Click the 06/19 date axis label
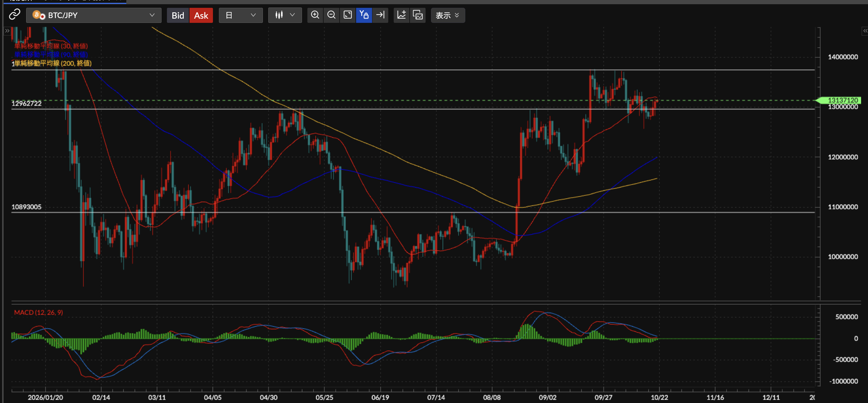Viewport: 868px width, 403px height. tap(380, 397)
